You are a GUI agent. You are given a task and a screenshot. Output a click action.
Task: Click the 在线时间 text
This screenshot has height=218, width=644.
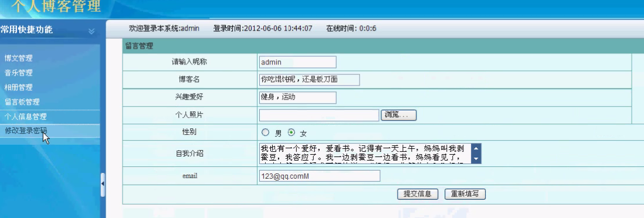click(351, 28)
